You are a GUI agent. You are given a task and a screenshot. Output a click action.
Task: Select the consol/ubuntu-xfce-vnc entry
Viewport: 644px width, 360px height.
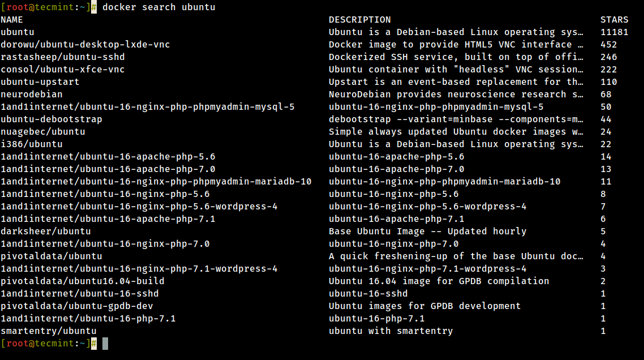coord(62,70)
